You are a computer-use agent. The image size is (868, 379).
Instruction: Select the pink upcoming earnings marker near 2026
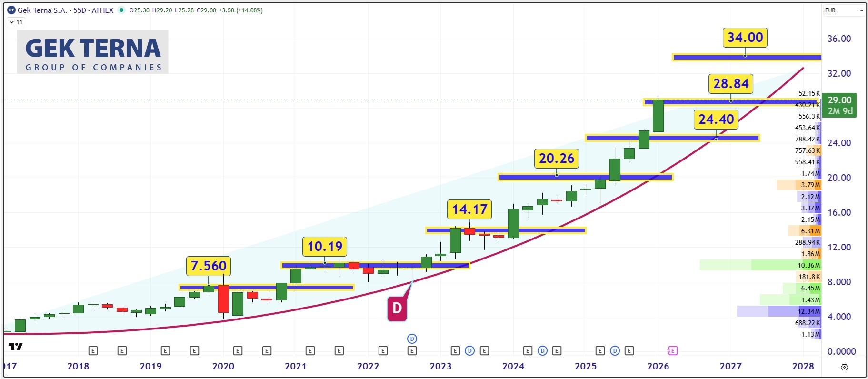pyautogui.click(x=672, y=351)
